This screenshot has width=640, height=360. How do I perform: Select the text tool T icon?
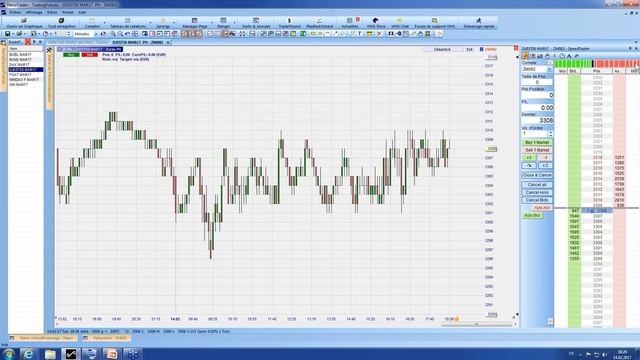(360, 34)
